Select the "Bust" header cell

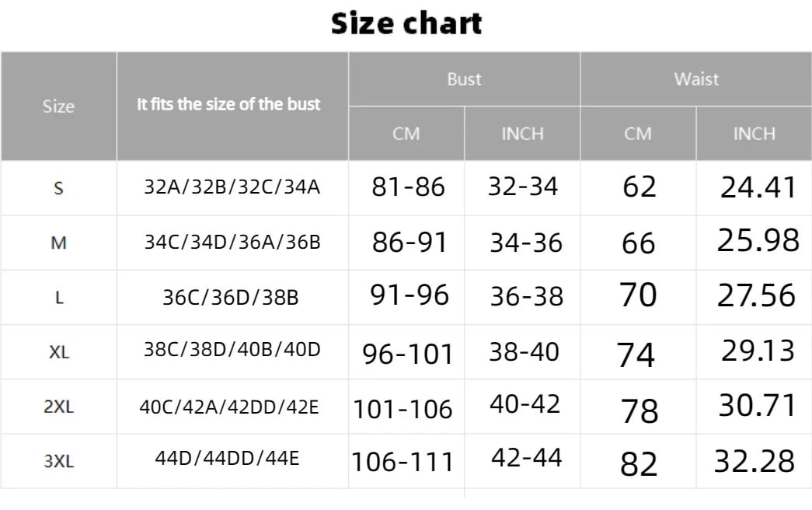pyautogui.click(x=464, y=79)
